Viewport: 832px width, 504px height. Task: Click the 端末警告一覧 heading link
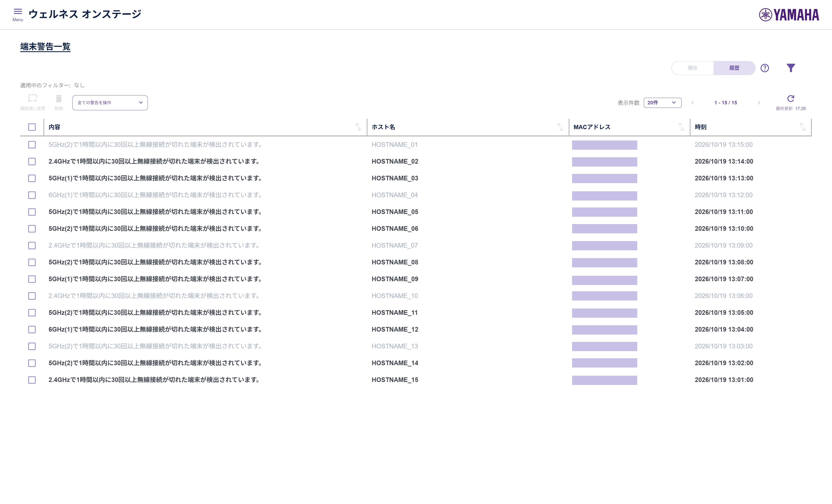tap(45, 47)
